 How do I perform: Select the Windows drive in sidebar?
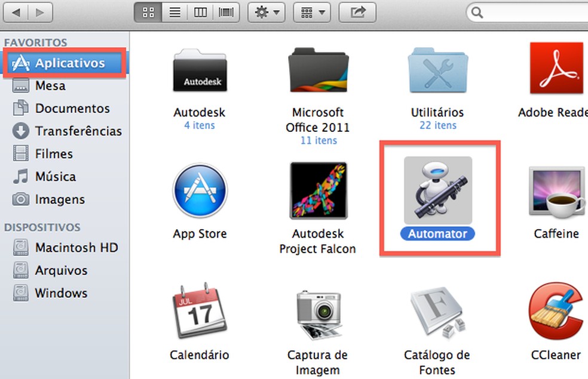tap(65, 293)
